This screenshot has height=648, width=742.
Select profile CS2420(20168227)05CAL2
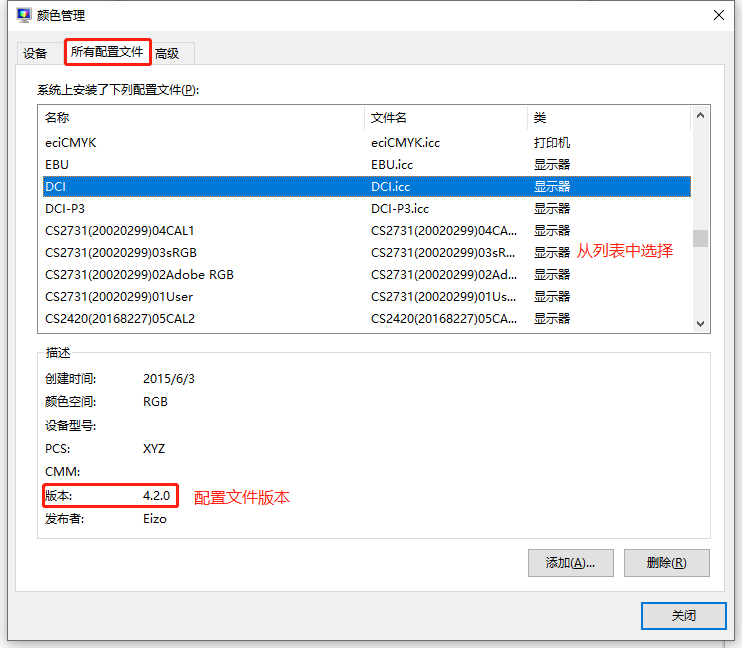pos(367,319)
